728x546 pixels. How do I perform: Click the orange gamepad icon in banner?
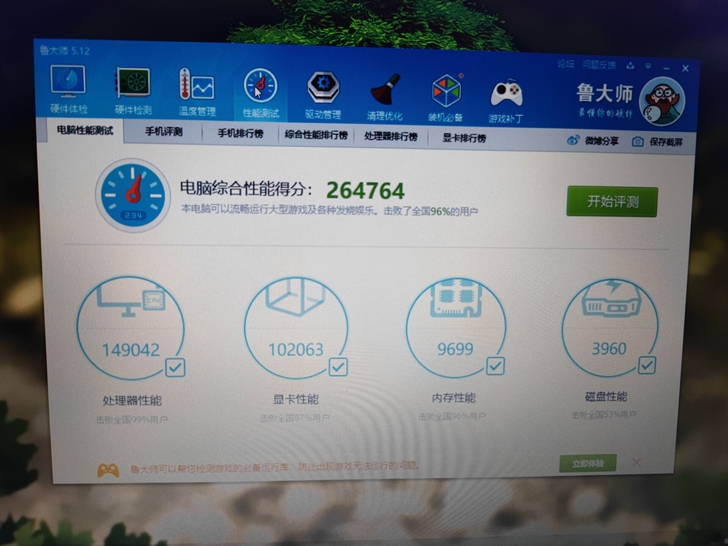[x=108, y=470]
